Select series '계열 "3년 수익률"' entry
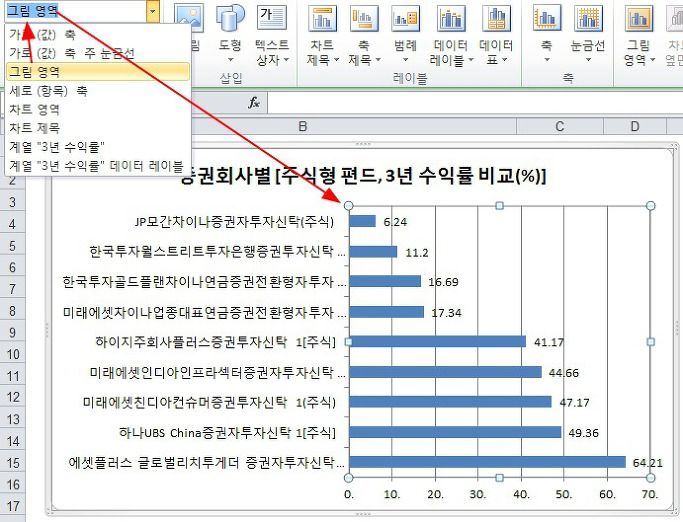683x522 pixels. 98,147
